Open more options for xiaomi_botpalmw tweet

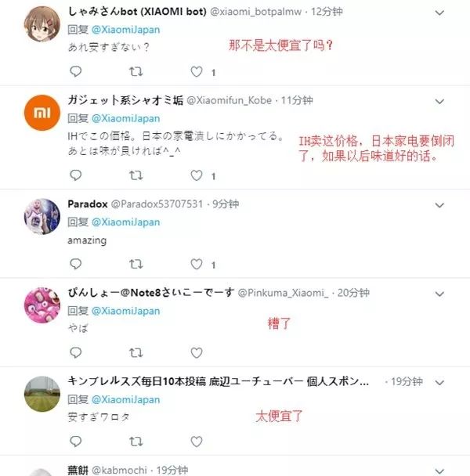pos(439,13)
